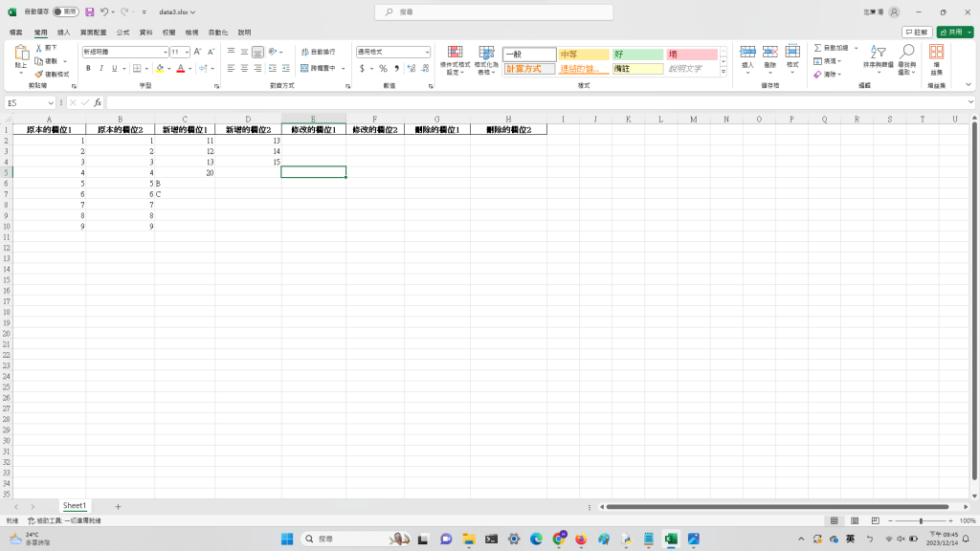Image resolution: width=980 pixels, height=551 pixels.
Task: Apply the Good green cell style
Action: click(637, 55)
